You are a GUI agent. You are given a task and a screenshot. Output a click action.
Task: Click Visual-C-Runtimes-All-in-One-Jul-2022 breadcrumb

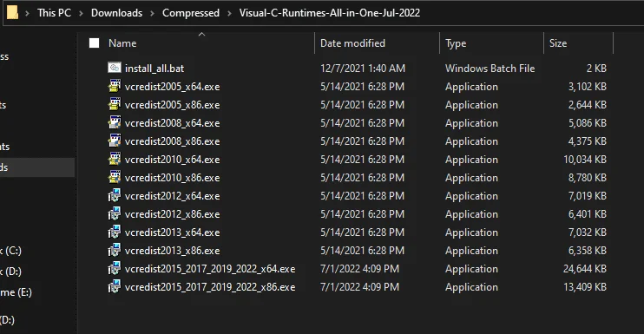pos(330,13)
